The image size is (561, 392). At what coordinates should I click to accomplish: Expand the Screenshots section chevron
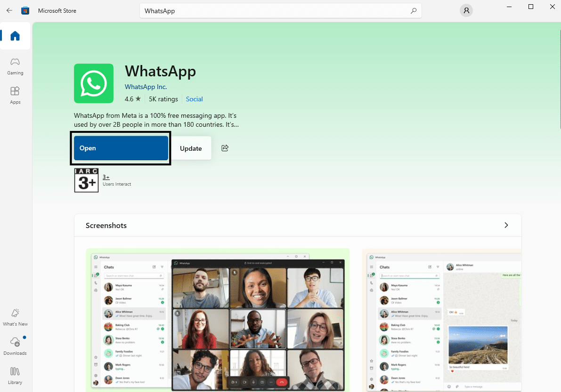[506, 225]
